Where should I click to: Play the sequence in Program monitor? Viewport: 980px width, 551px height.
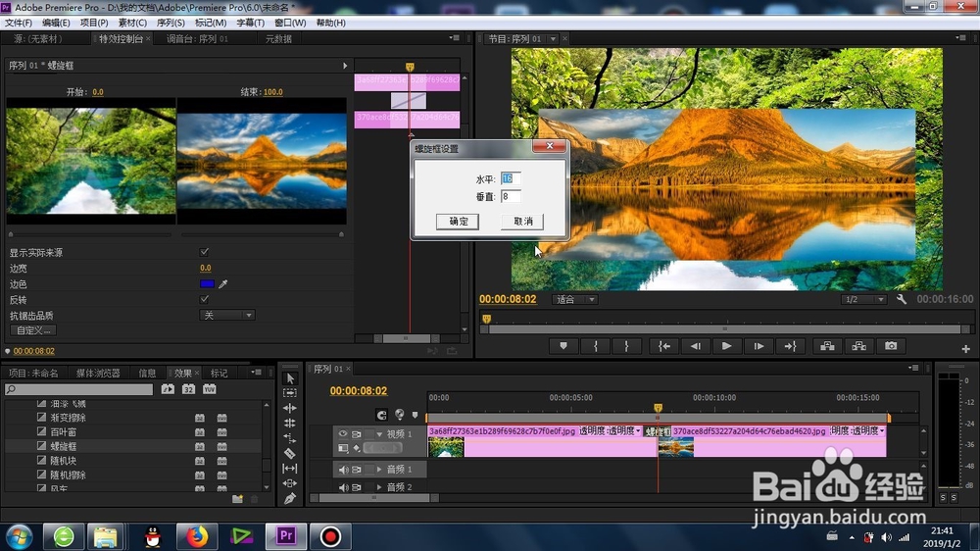click(x=726, y=346)
